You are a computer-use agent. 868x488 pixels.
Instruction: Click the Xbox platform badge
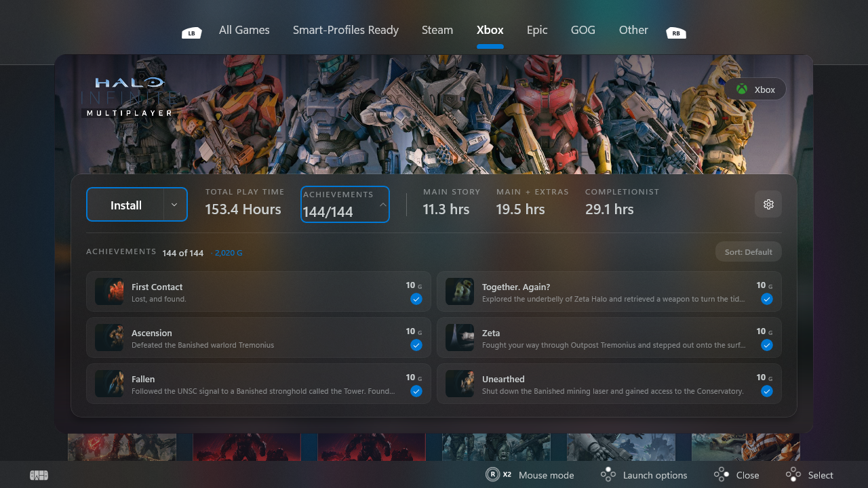tap(755, 89)
